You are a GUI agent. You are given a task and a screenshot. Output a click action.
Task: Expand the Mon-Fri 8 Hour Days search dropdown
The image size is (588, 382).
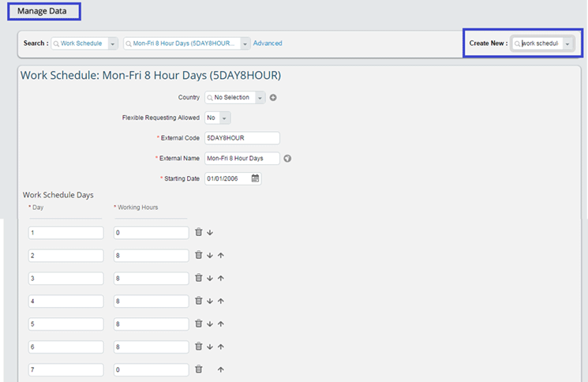(245, 43)
